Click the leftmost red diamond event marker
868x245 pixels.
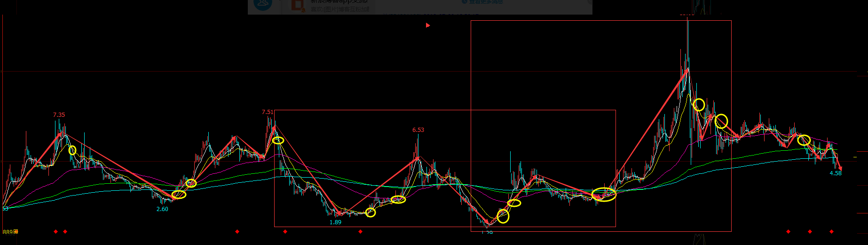(x=55, y=231)
